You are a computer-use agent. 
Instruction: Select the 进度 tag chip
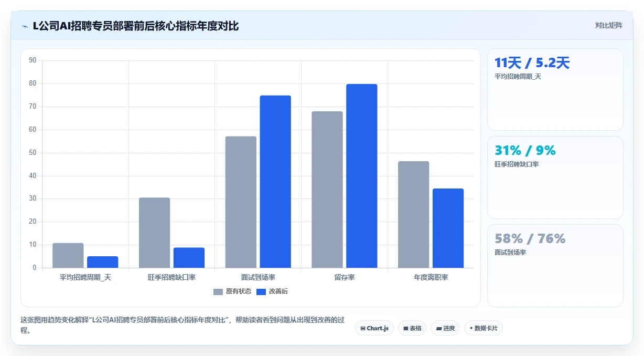445,328
